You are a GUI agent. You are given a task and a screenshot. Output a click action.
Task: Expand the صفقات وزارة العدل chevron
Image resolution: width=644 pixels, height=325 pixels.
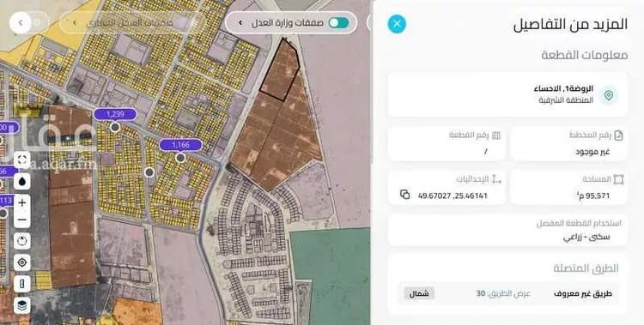point(240,22)
